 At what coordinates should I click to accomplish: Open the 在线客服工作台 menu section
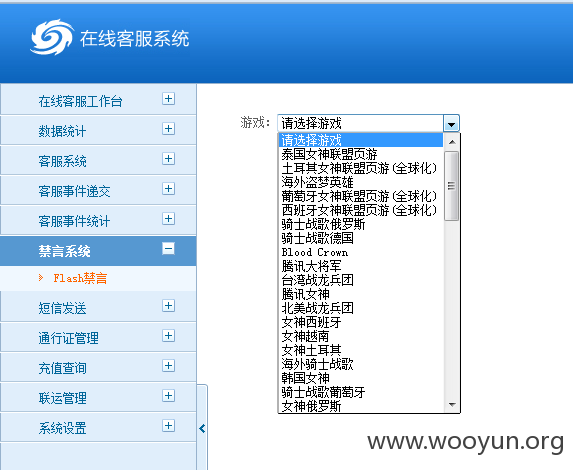98,99
